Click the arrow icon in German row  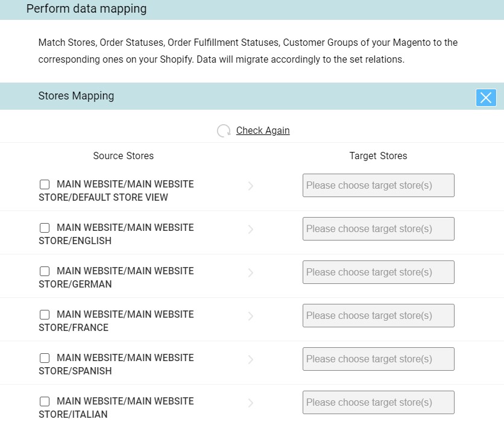[251, 272]
